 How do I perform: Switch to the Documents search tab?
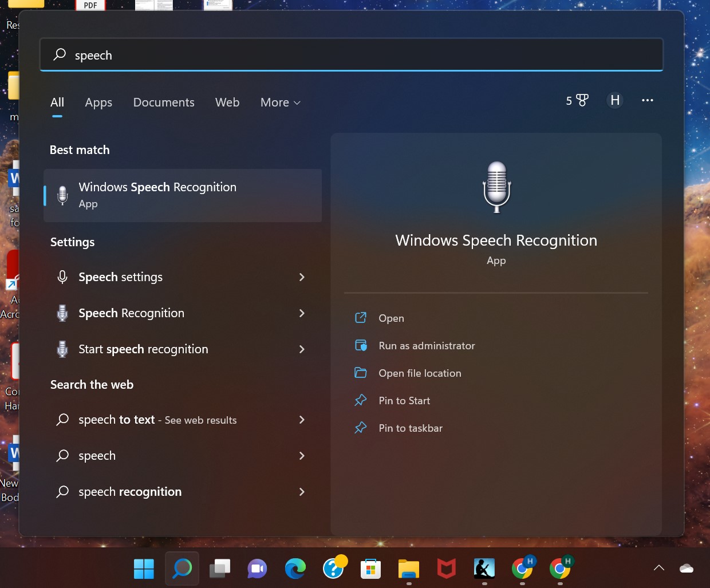164,102
